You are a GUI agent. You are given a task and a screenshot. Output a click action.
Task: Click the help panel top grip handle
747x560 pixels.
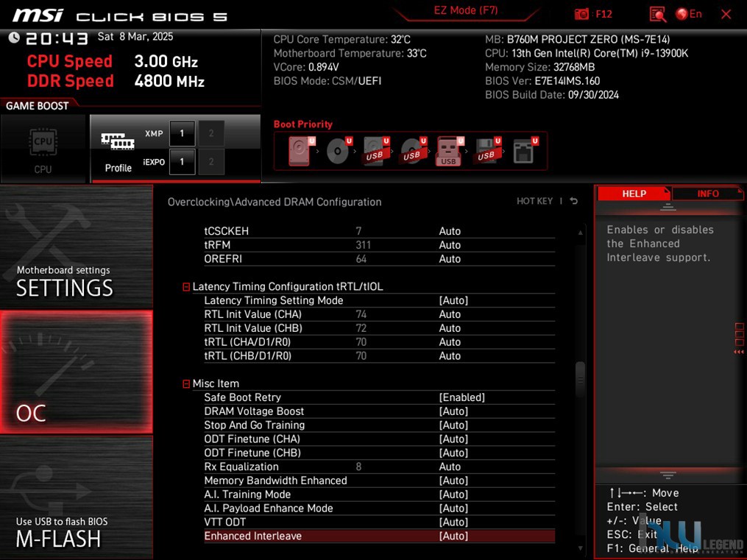click(668, 207)
